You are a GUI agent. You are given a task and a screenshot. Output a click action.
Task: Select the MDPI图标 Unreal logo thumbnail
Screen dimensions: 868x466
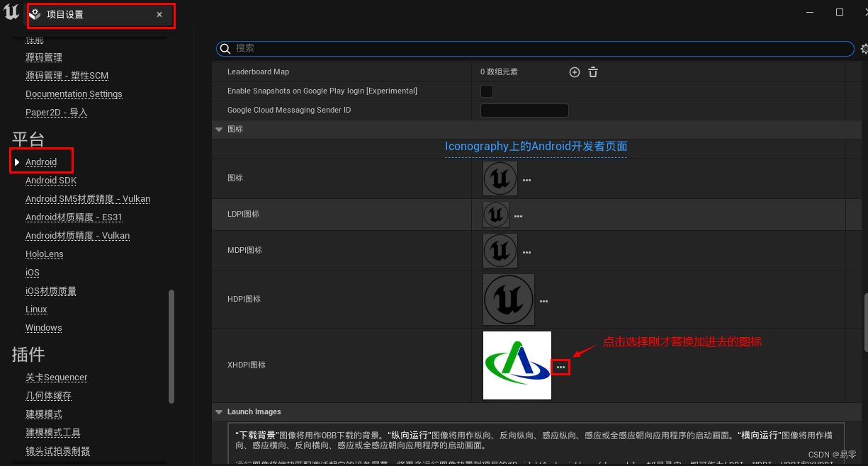click(x=500, y=251)
